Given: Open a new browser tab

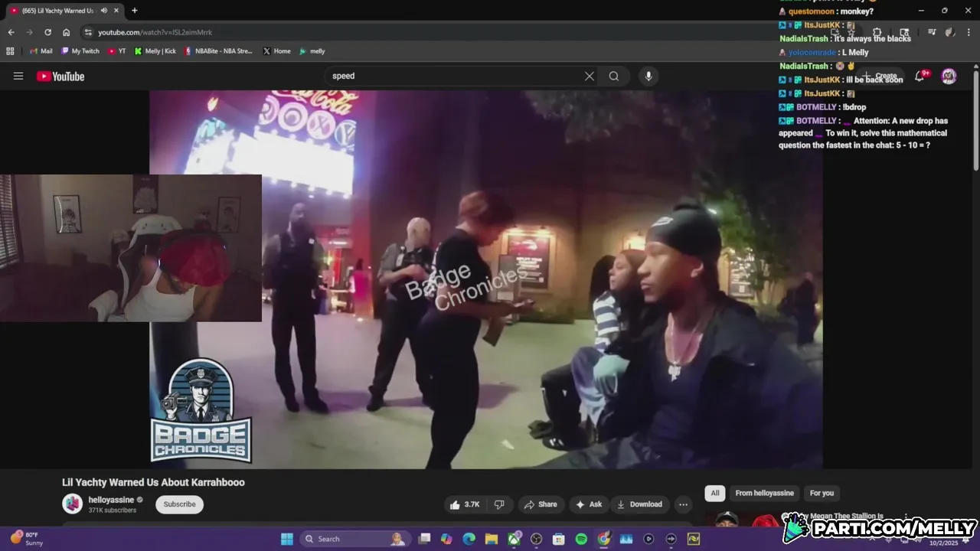Looking at the screenshot, I should 135,11.
